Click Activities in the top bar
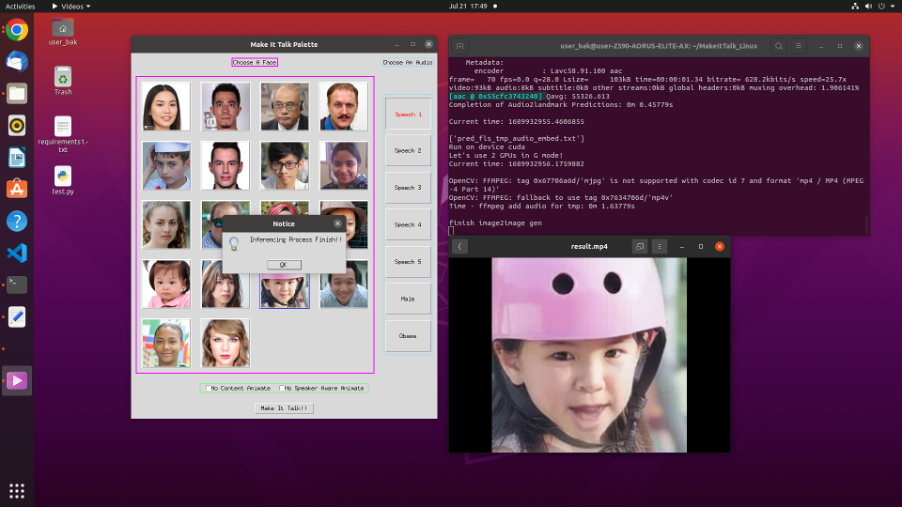This screenshot has width=902, height=508. (x=20, y=6)
